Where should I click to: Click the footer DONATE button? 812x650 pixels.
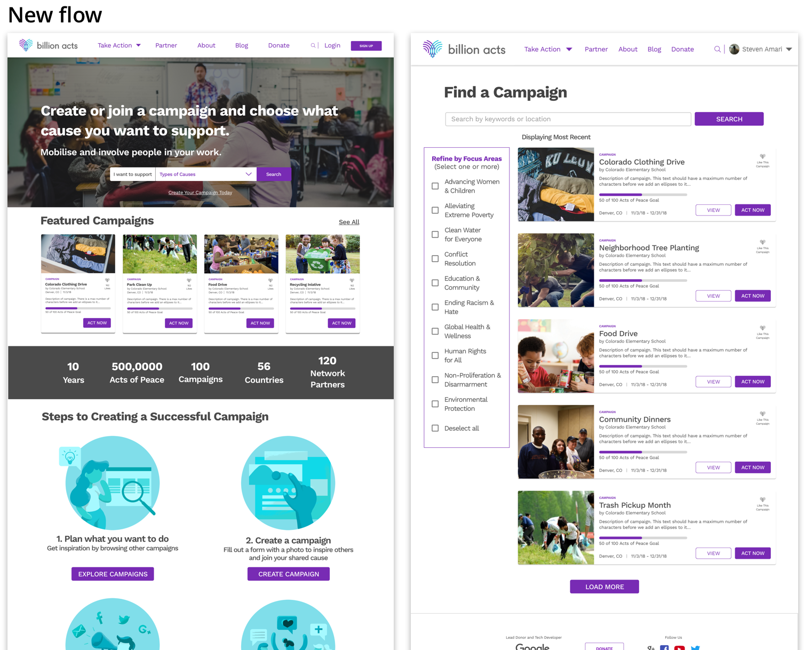tap(604, 647)
